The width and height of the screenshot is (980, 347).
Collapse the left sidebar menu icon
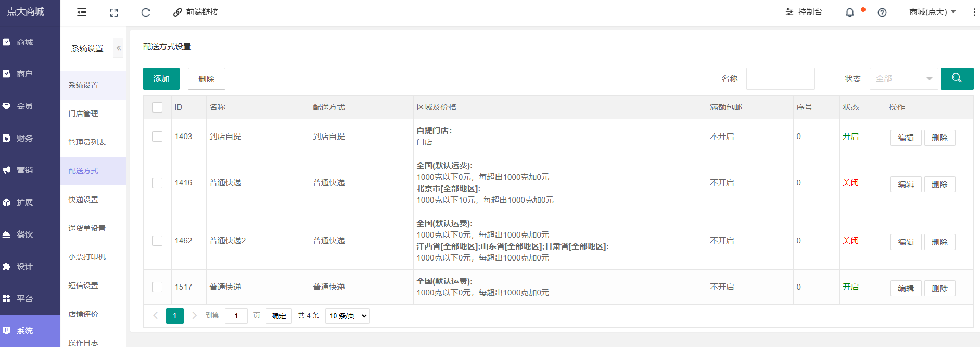coord(82,13)
